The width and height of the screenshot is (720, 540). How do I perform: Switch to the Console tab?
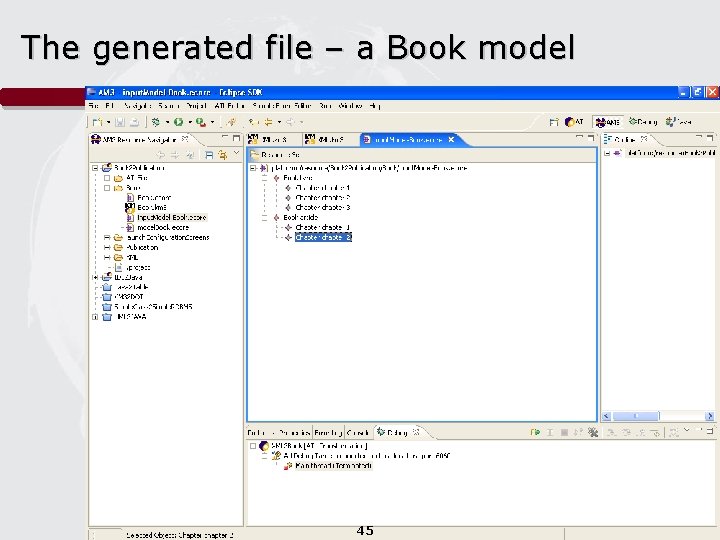coord(358,433)
